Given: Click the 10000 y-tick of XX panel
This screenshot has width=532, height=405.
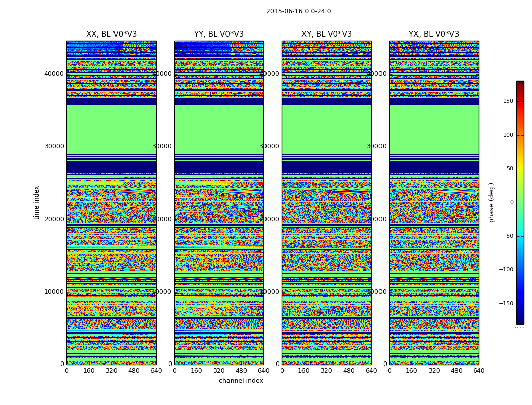Looking at the screenshot, I should point(54,291).
